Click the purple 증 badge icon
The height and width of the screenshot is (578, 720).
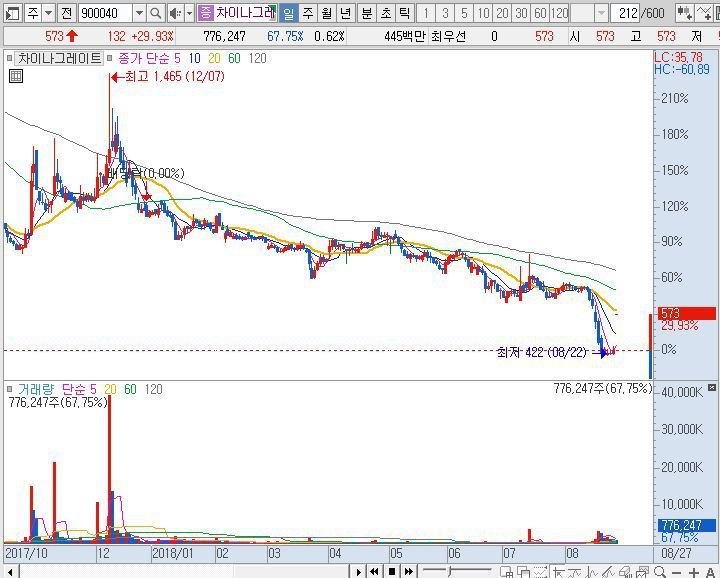coord(205,13)
